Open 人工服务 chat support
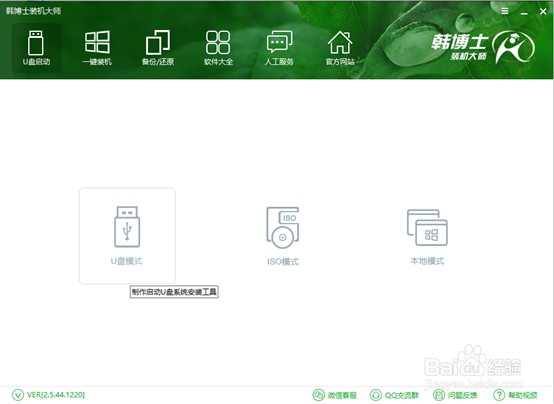This screenshot has height=404, width=554. [279, 48]
